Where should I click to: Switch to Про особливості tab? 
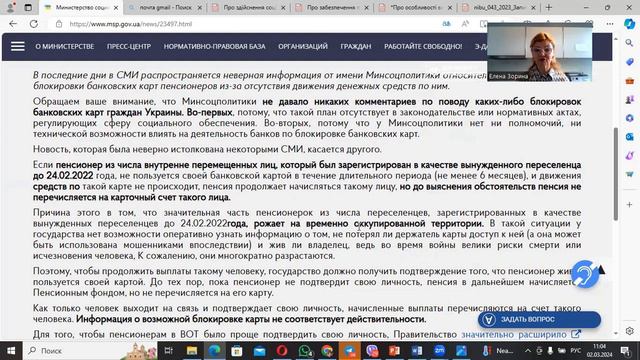(x=416, y=8)
